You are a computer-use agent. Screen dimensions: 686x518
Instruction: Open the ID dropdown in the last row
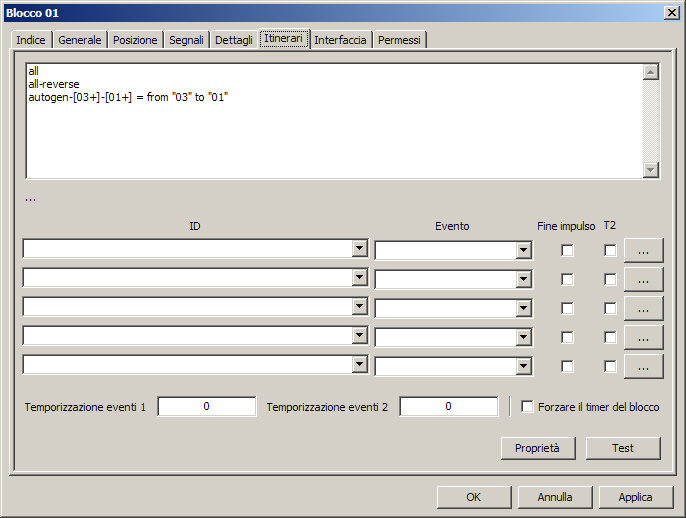tap(359, 366)
